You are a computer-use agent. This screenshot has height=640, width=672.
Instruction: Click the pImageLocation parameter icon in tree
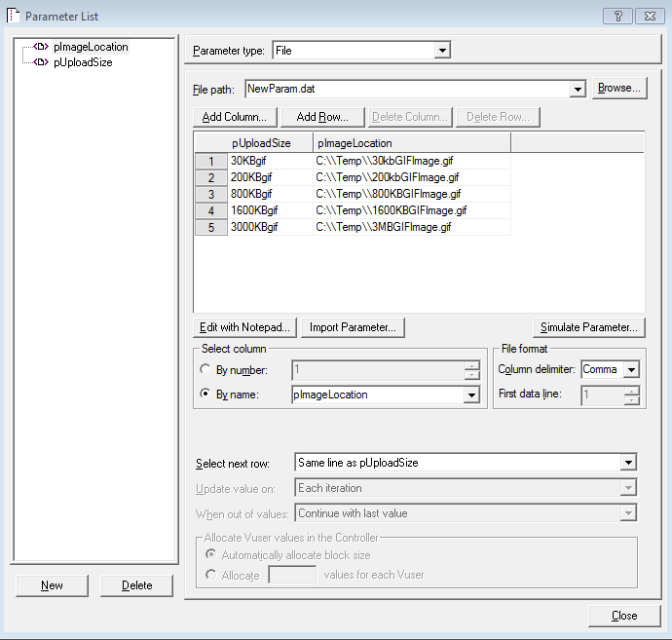(41, 47)
